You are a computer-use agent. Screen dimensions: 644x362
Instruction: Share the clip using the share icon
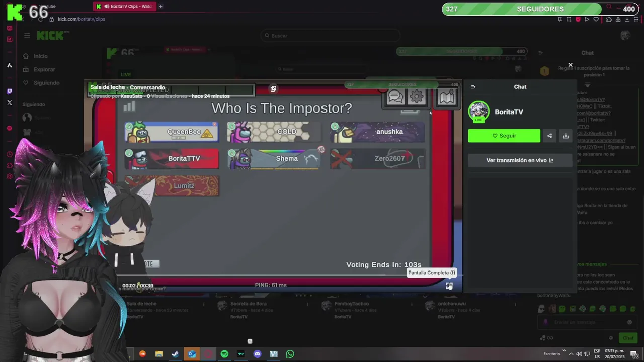(x=549, y=136)
